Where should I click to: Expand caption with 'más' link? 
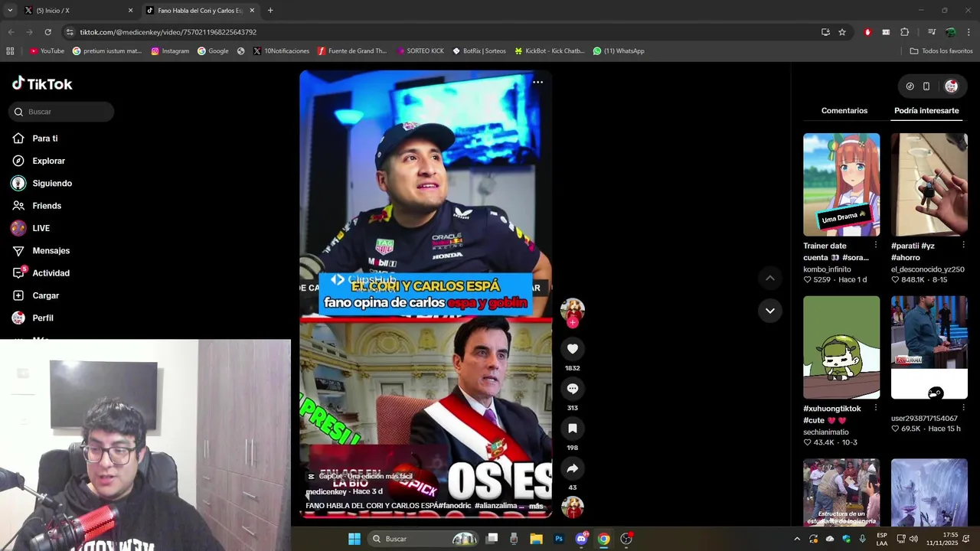click(x=536, y=506)
